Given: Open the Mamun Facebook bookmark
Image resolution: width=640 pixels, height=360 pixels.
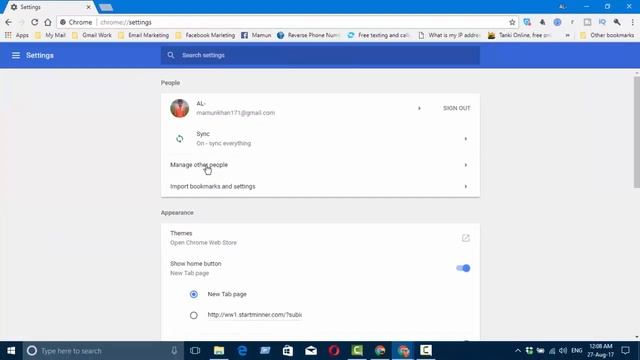Looking at the screenshot, I should tap(256, 36).
